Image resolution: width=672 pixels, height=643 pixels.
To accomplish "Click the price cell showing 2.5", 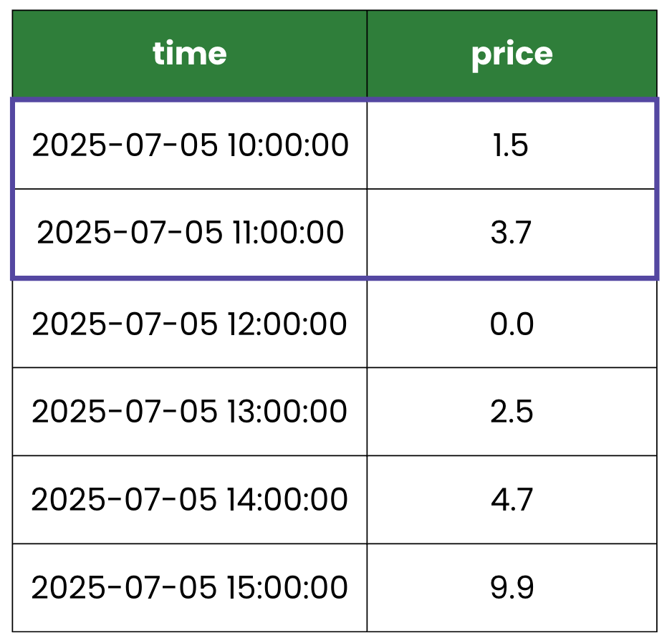I will point(512,412).
